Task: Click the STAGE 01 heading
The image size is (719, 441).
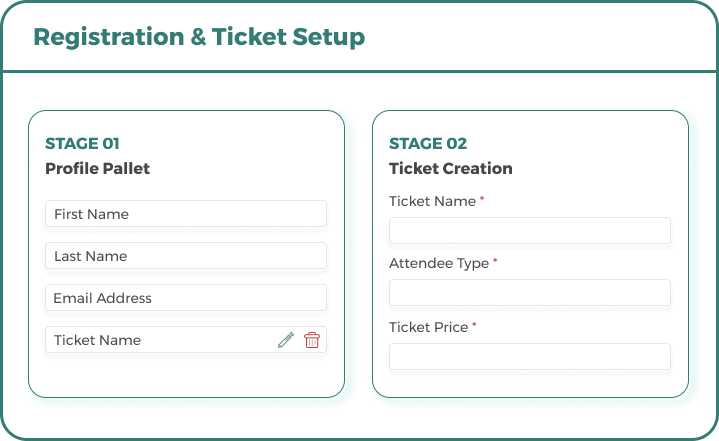Action: [x=82, y=143]
